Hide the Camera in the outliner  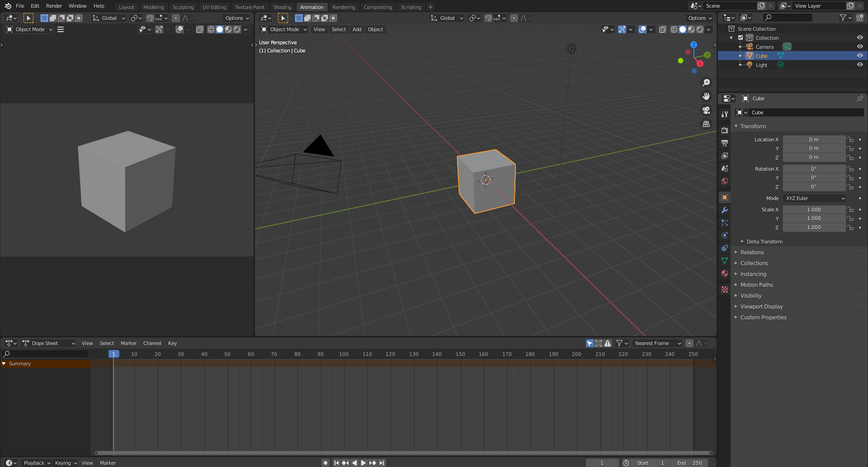click(x=860, y=47)
